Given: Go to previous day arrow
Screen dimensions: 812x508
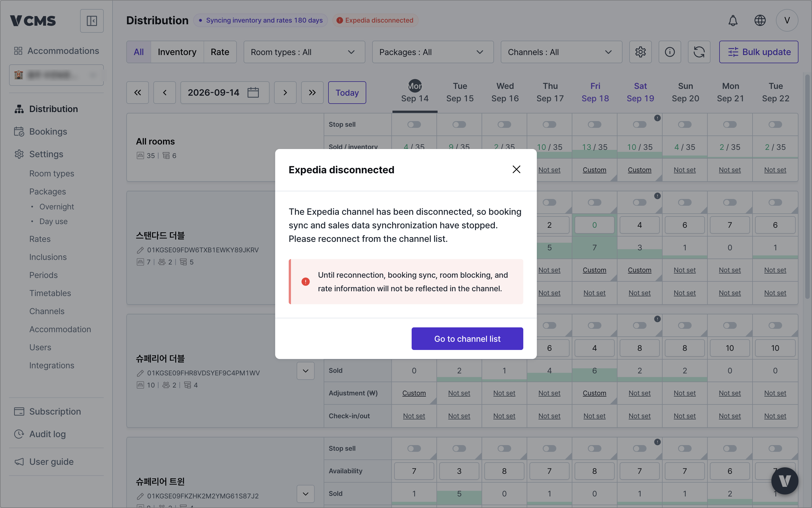Looking at the screenshot, I should (x=164, y=93).
